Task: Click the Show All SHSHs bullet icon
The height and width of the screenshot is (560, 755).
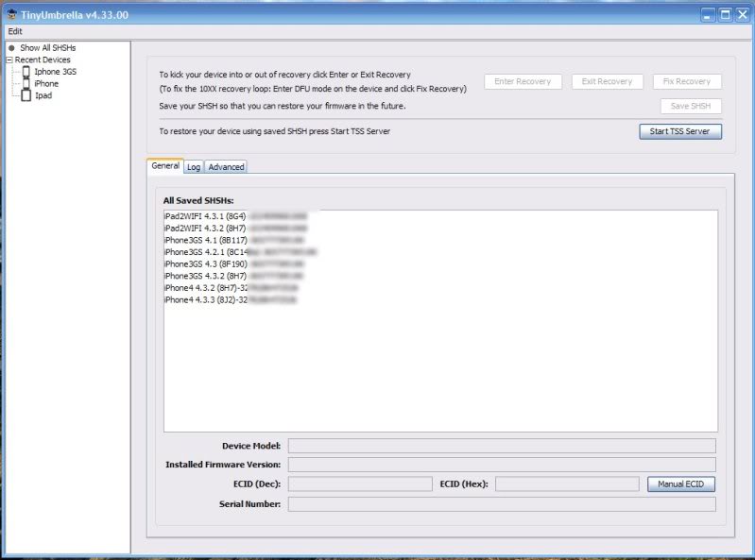Action: [x=11, y=48]
